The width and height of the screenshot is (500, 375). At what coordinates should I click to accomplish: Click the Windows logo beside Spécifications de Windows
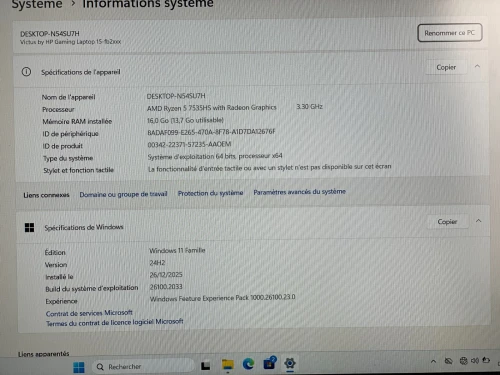[29, 228]
